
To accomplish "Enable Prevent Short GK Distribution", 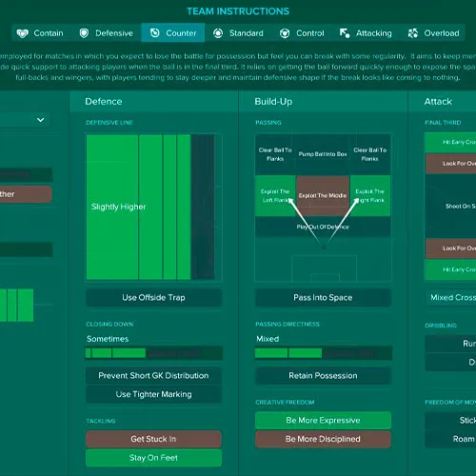I will tap(153, 376).
